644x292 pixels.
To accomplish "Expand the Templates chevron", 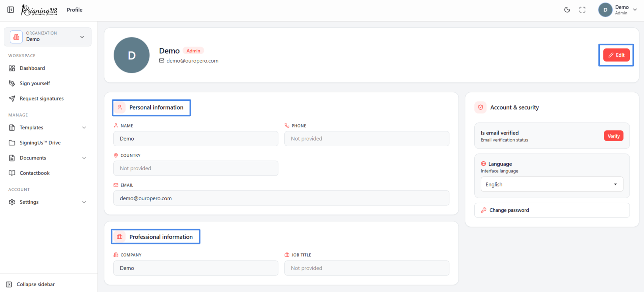I will coord(84,127).
